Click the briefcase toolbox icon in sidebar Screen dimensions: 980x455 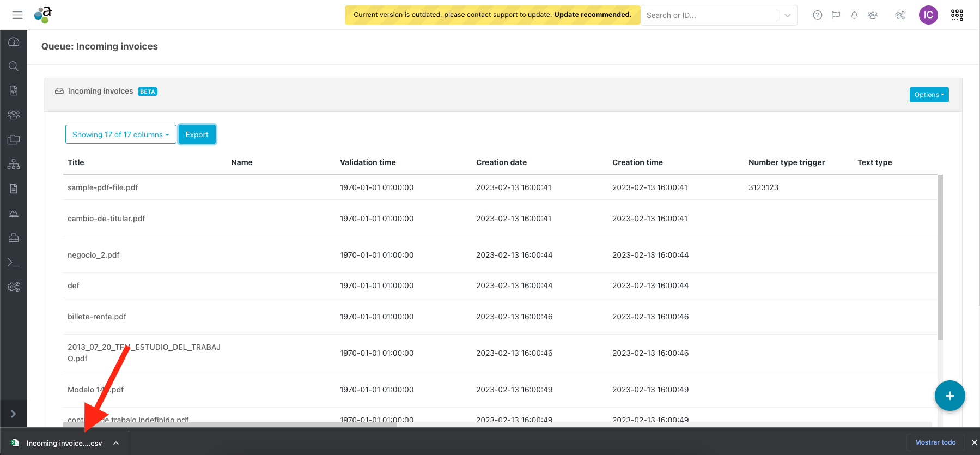(14, 238)
